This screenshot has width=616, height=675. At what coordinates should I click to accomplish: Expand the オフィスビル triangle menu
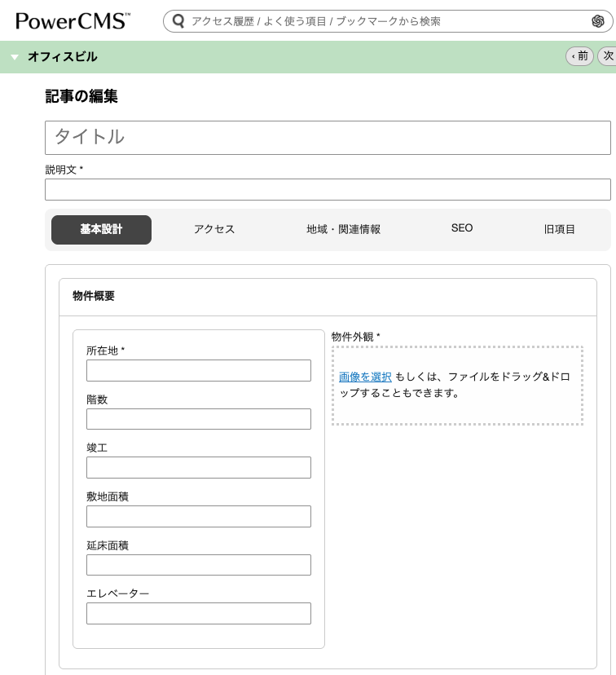click(x=15, y=57)
